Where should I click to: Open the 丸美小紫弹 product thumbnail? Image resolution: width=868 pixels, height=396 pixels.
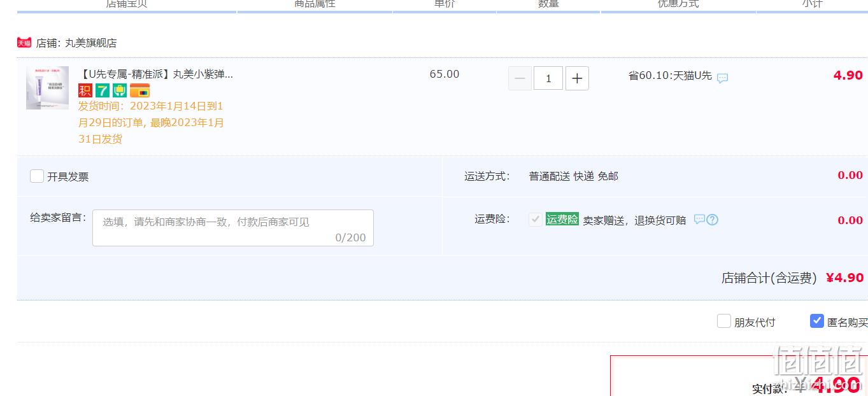click(x=47, y=88)
